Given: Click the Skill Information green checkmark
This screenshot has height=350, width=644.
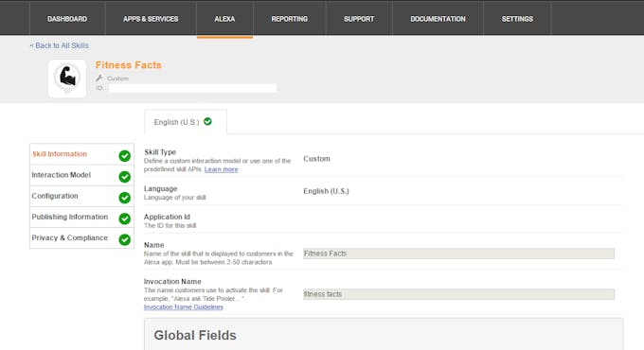Looking at the screenshot, I should 125,156.
